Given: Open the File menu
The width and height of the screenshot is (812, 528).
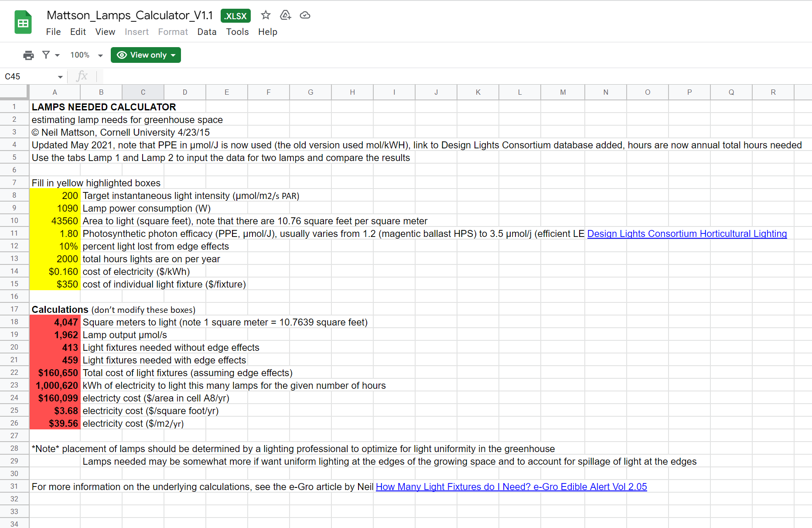Looking at the screenshot, I should (53, 32).
